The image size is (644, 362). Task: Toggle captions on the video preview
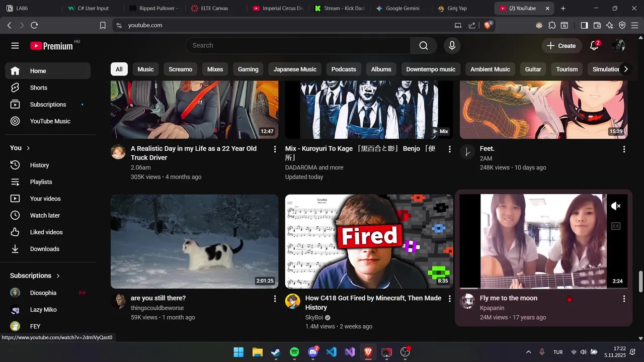tap(616, 226)
